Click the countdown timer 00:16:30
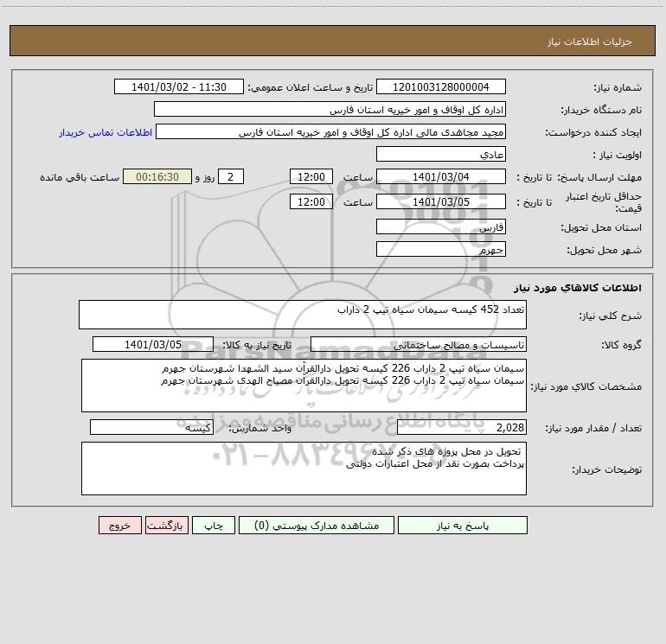Image resolution: width=666 pixels, height=644 pixels. point(157,176)
